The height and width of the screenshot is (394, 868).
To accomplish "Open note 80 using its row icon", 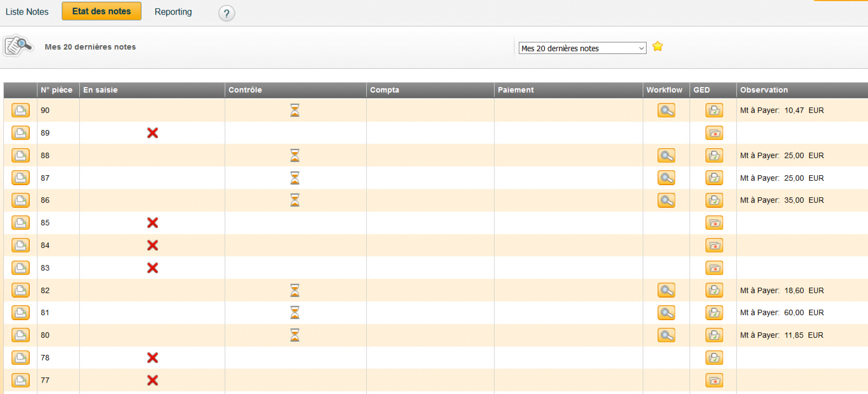I will [20, 336].
